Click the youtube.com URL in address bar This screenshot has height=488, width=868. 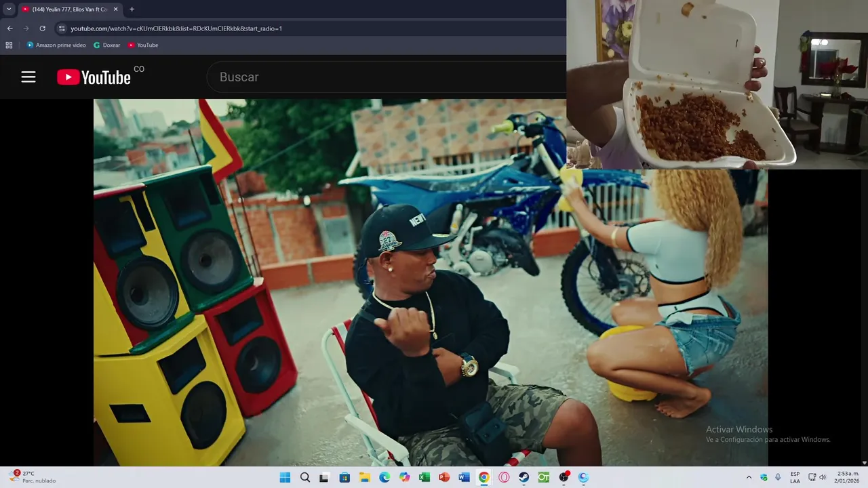pos(176,28)
